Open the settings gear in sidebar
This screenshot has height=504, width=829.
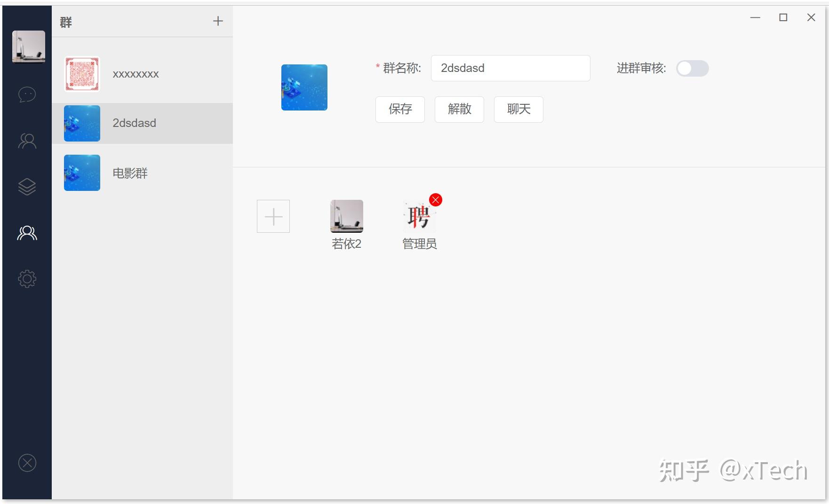[27, 278]
